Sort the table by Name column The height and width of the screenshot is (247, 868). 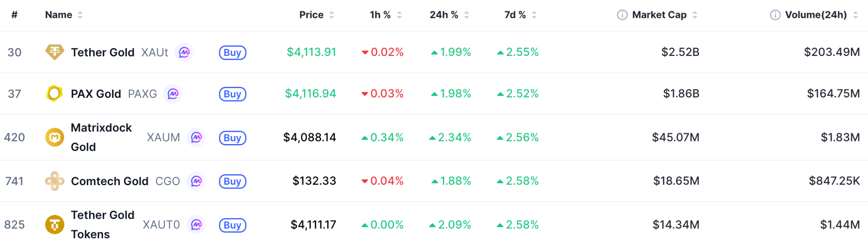(x=64, y=15)
